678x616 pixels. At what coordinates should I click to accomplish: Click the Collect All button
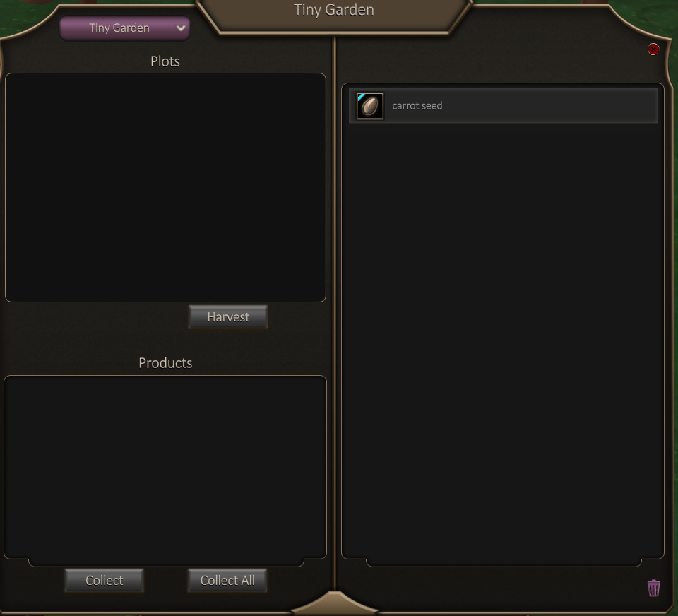[x=227, y=580]
